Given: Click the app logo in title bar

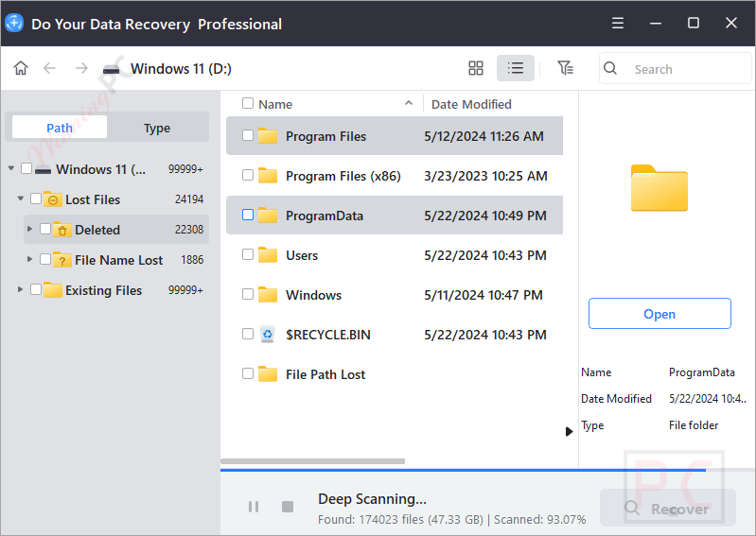Looking at the screenshot, I should click(14, 23).
